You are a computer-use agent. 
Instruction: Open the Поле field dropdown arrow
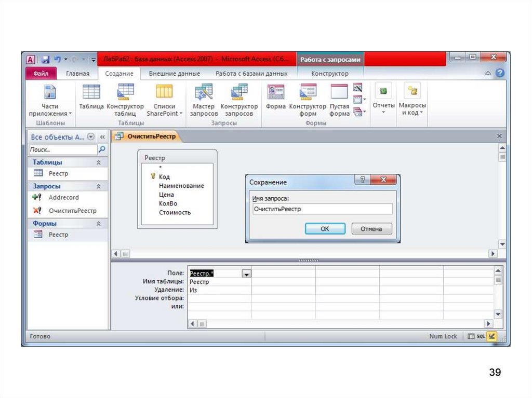pyautogui.click(x=247, y=274)
